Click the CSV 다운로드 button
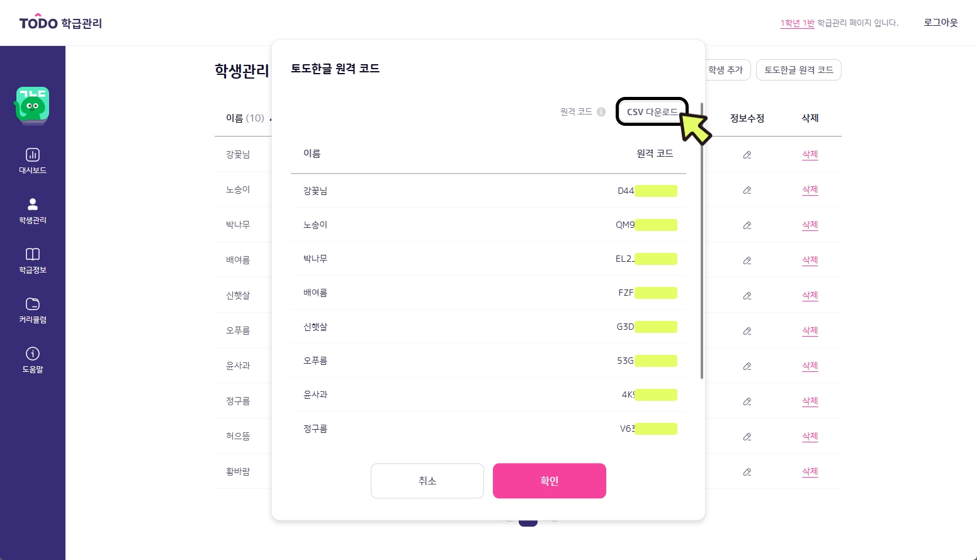The image size is (977, 560). click(x=652, y=112)
